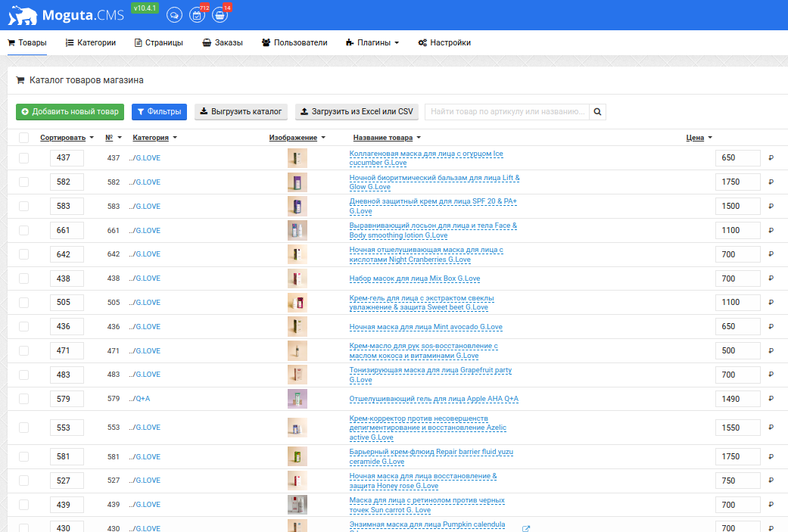Open the Пользователи section

coord(294,42)
